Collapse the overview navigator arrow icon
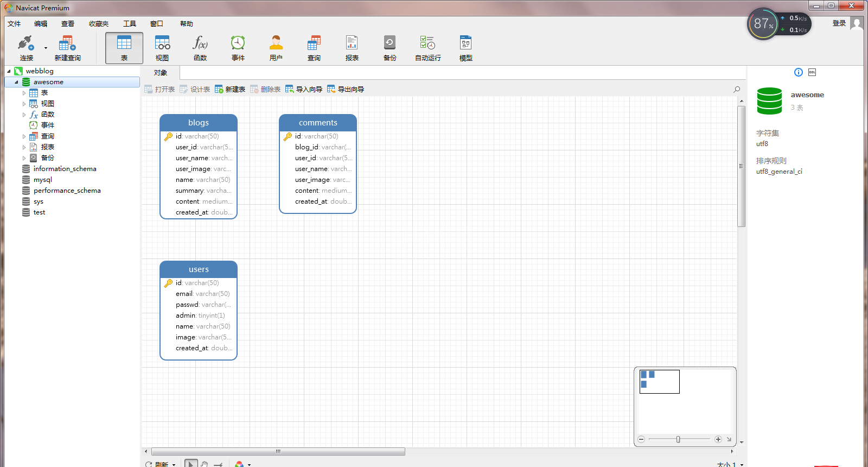868x467 pixels. (729, 439)
